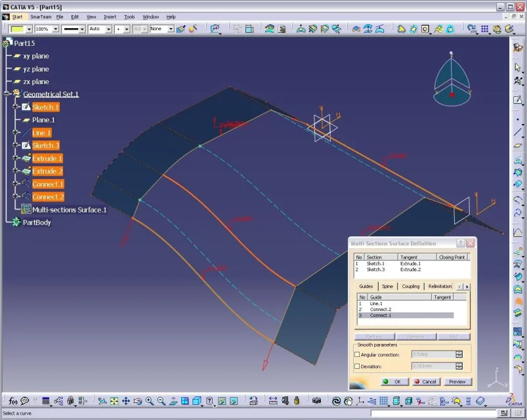Click the Fit All In view icon

point(114,401)
